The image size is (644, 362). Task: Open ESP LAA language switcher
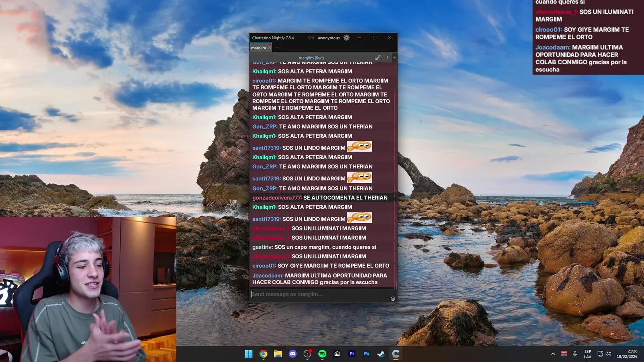[x=588, y=354]
